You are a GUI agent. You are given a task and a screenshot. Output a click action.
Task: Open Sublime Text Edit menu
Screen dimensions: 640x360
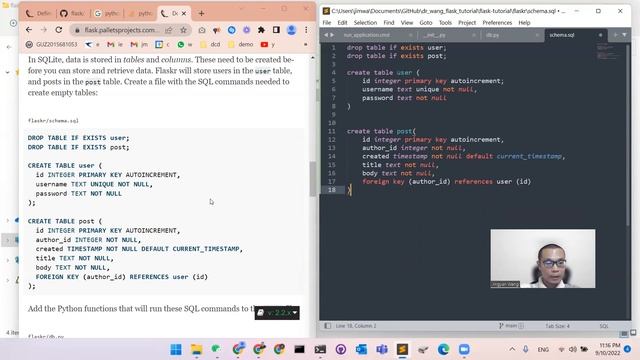tap(342, 22)
